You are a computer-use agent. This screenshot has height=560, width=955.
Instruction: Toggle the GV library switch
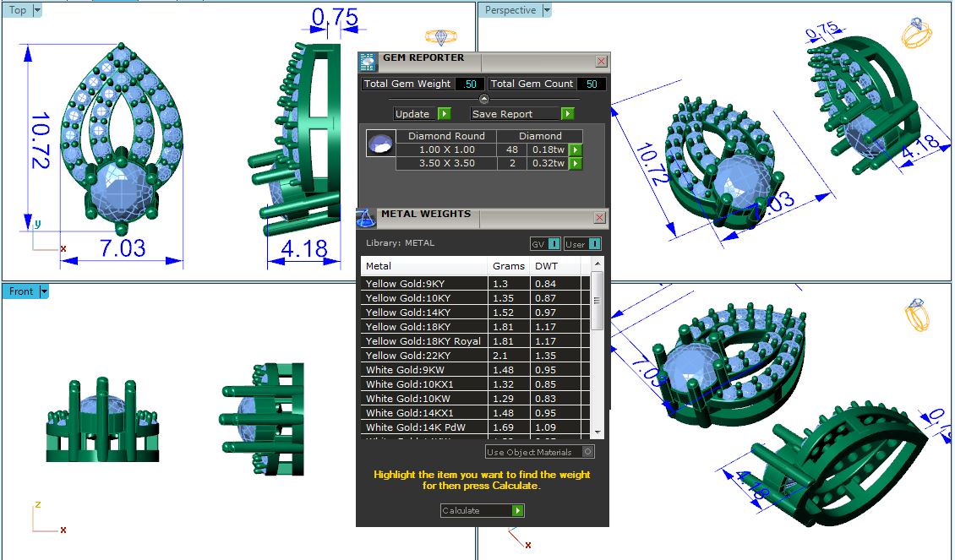point(545,244)
